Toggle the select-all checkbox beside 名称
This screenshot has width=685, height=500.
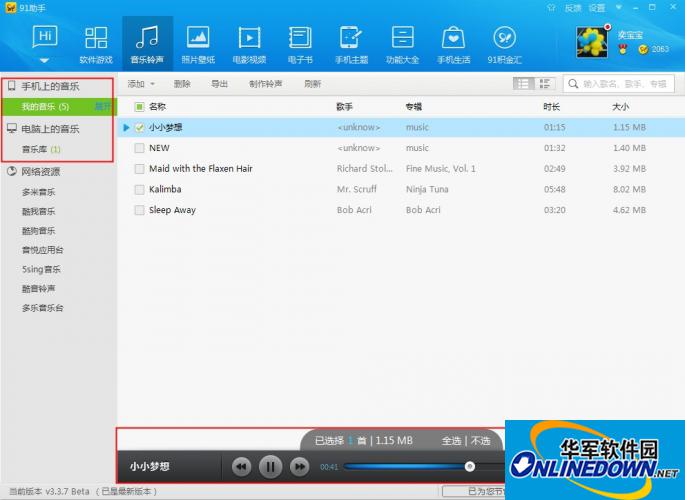[x=140, y=106]
